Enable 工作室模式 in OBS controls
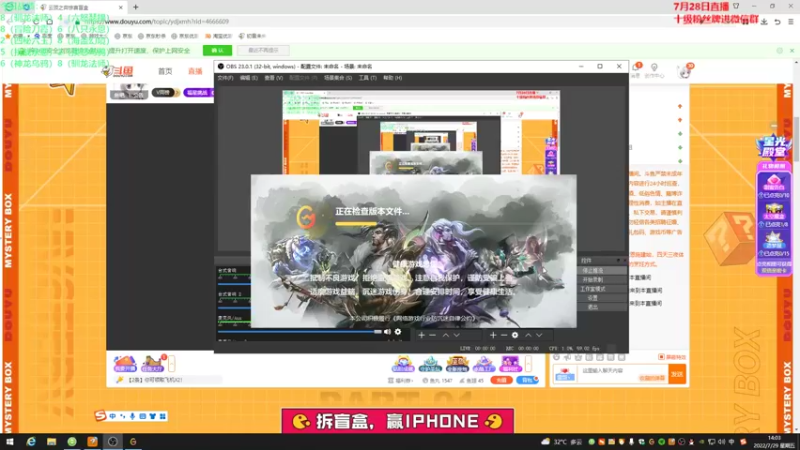 tap(602, 289)
